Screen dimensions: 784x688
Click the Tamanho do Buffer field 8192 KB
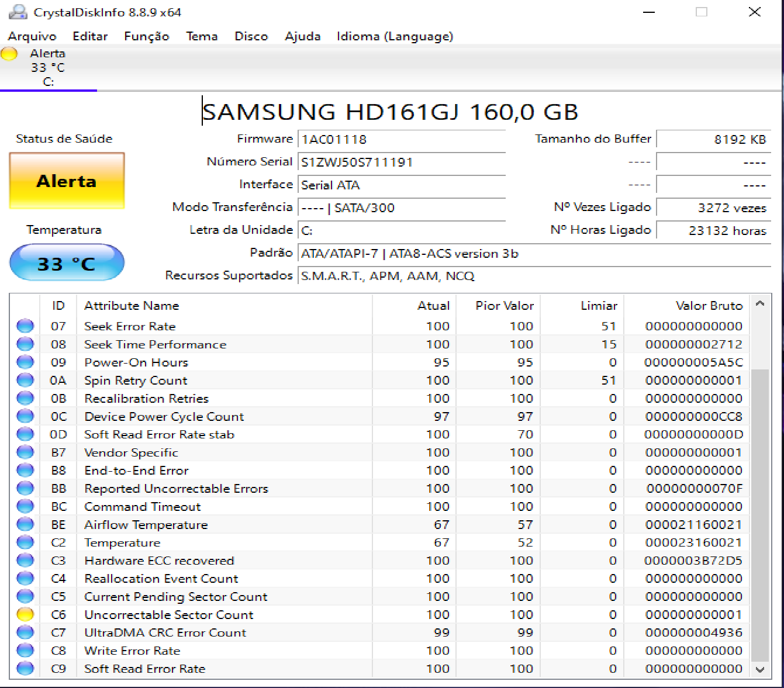pyautogui.click(x=714, y=139)
